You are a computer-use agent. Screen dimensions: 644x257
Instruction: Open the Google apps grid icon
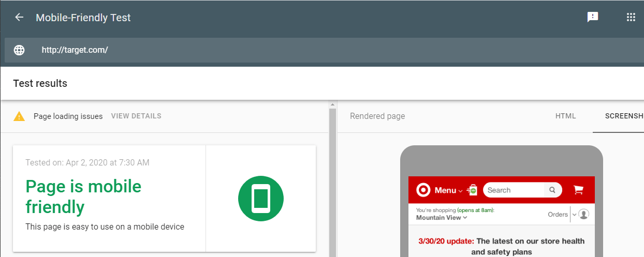pos(631,17)
